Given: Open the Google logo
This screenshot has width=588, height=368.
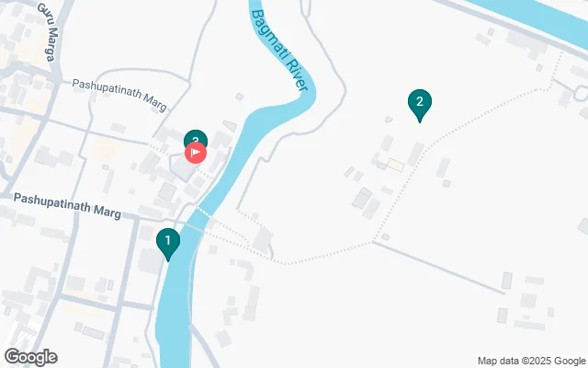Looking at the screenshot, I should (x=31, y=357).
